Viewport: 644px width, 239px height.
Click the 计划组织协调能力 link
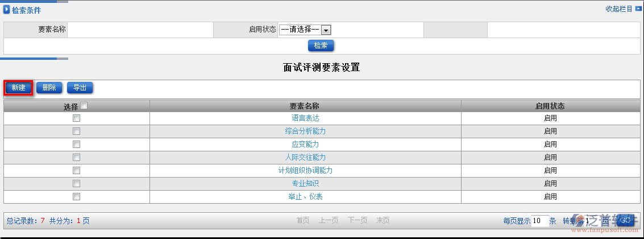tap(305, 171)
